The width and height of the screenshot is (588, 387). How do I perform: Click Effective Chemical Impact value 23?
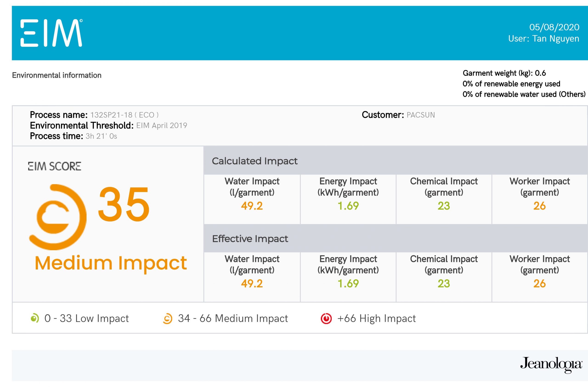[x=444, y=284]
